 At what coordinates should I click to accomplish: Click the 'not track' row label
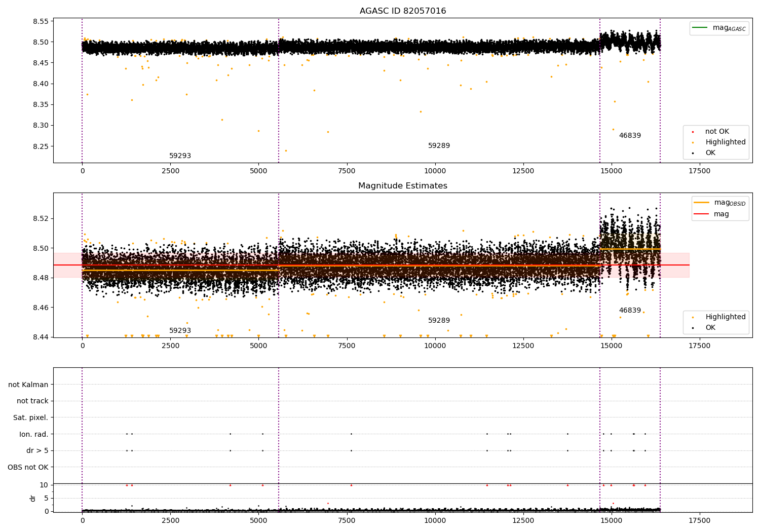(32, 401)
